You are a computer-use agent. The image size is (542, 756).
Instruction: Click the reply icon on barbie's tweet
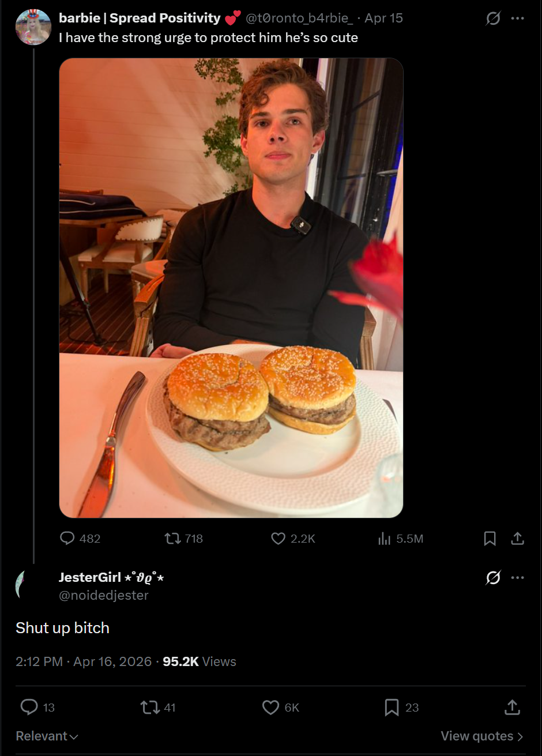67,539
